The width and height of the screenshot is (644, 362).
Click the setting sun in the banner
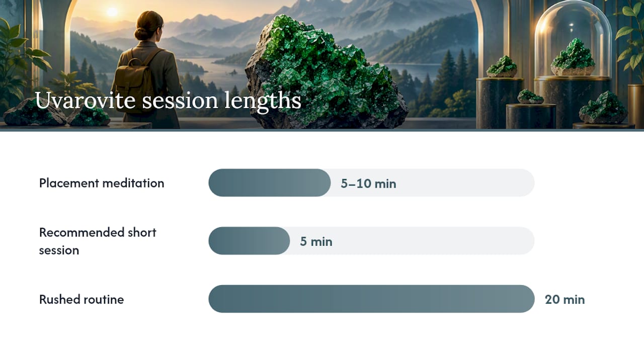112,12
